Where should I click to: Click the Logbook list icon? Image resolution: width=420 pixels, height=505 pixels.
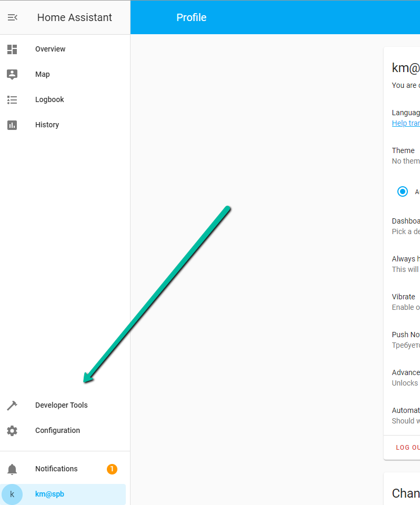pyautogui.click(x=12, y=99)
